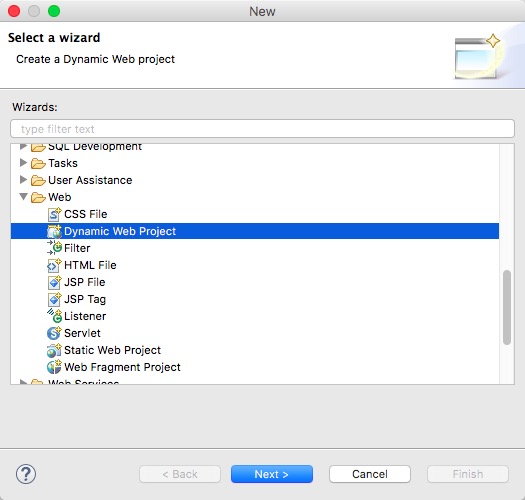The image size is (525, 500).
Task: Close the New wizard dialog
Action: coord(14,11)
